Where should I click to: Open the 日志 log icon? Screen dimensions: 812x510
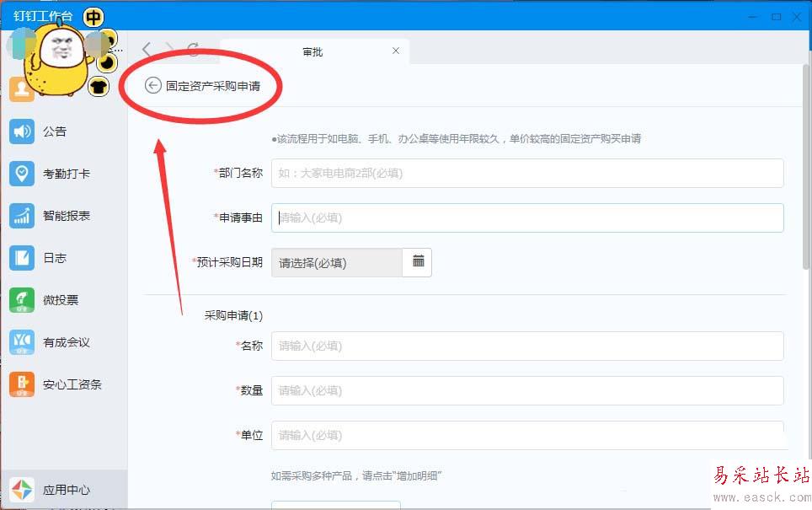pyautogui.click(x=22, y=258)
